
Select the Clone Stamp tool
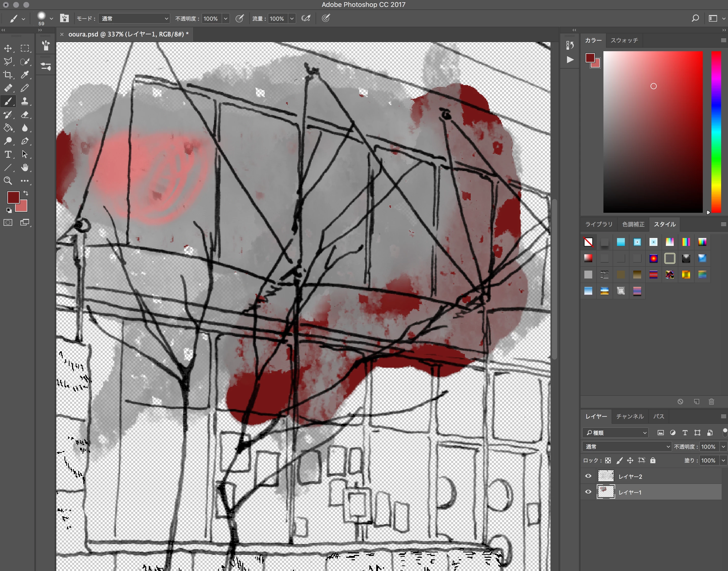25,101
